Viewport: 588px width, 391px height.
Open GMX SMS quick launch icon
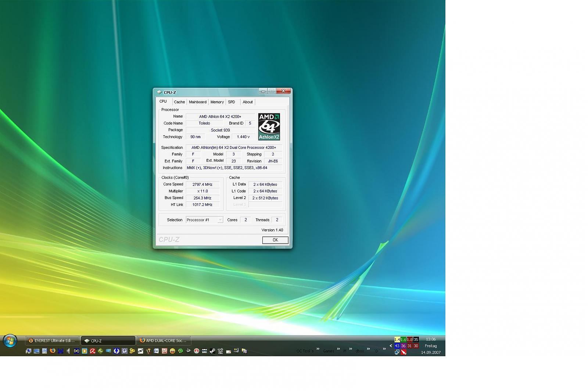click(204, 351)
